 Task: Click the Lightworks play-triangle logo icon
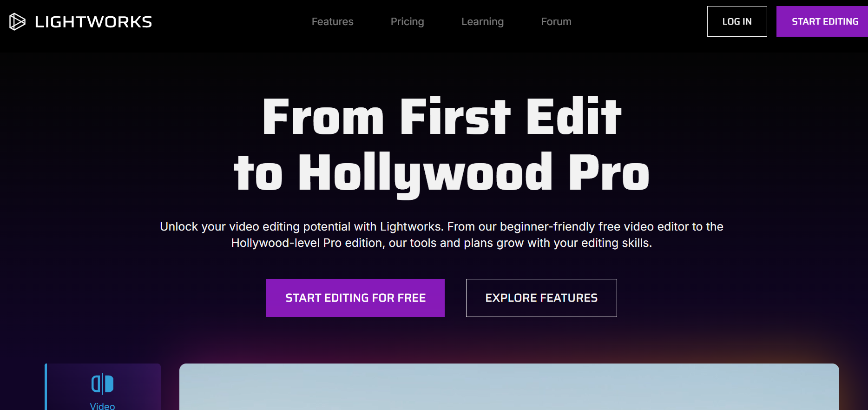click(x=17, y=22)
